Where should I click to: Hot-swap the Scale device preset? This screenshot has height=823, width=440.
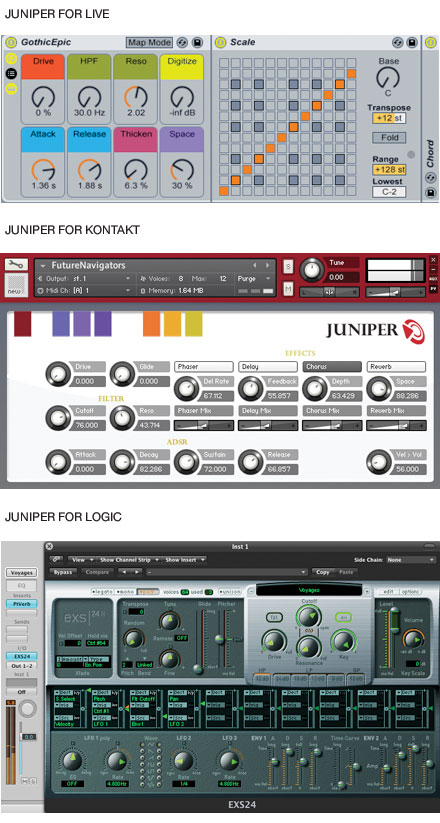397,42
